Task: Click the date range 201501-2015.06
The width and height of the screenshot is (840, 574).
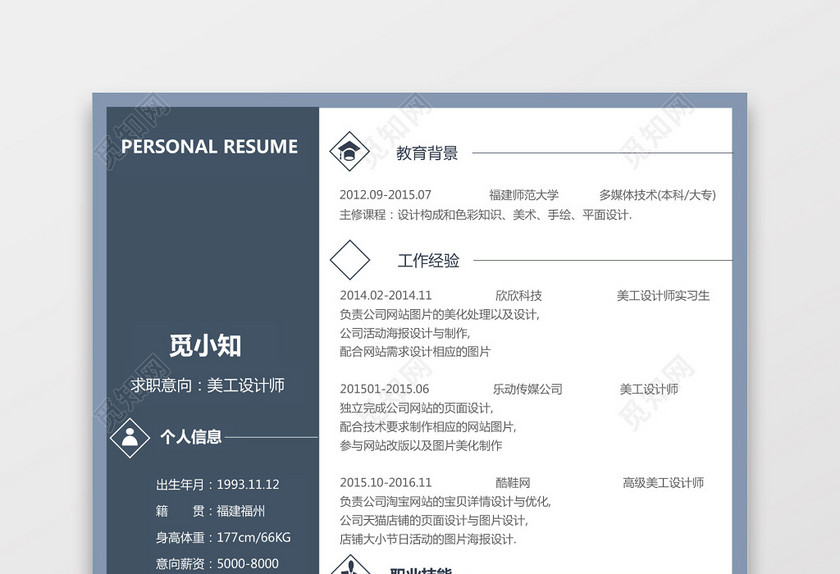Action: pyautogui.click(x=385, y=389)
